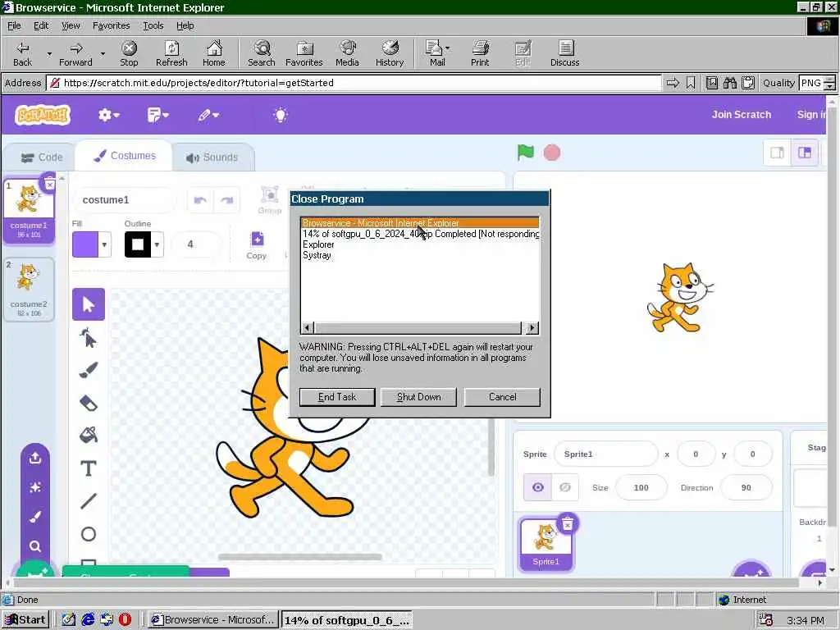This screenshot has width=840, height=630.
Task: Click the surprise costume star icon
Action: pyautogui.click(x=35, y=487)
